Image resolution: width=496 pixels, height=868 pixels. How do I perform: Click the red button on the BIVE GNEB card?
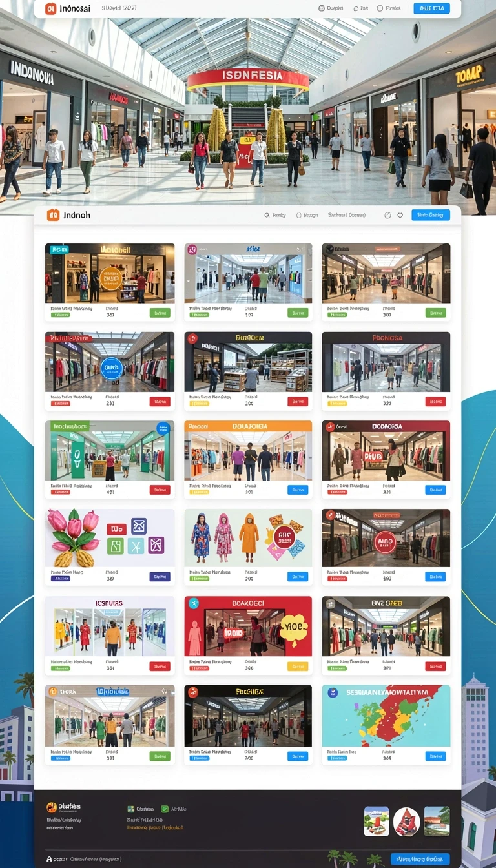[436, 666]
